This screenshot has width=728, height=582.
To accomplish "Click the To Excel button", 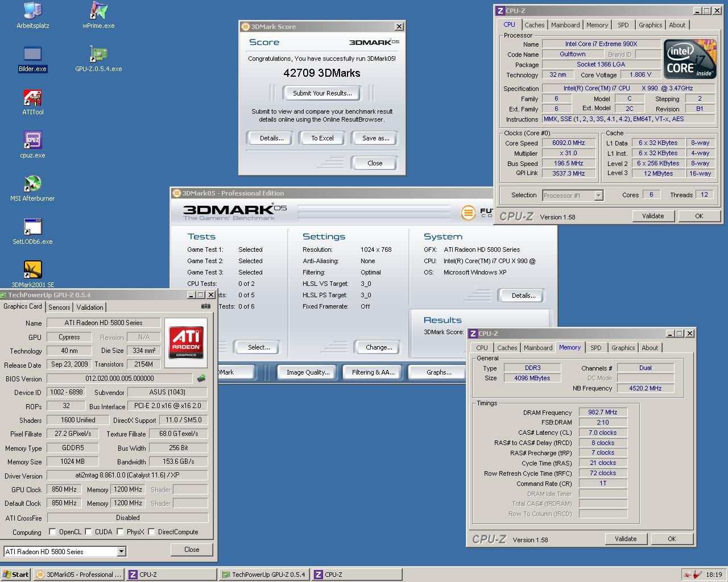I will tap(322, 138).
